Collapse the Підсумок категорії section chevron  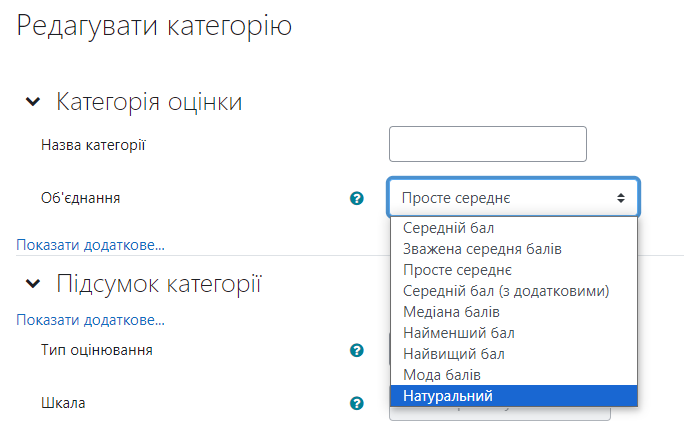pyautogui.click(x=33, y=284)
